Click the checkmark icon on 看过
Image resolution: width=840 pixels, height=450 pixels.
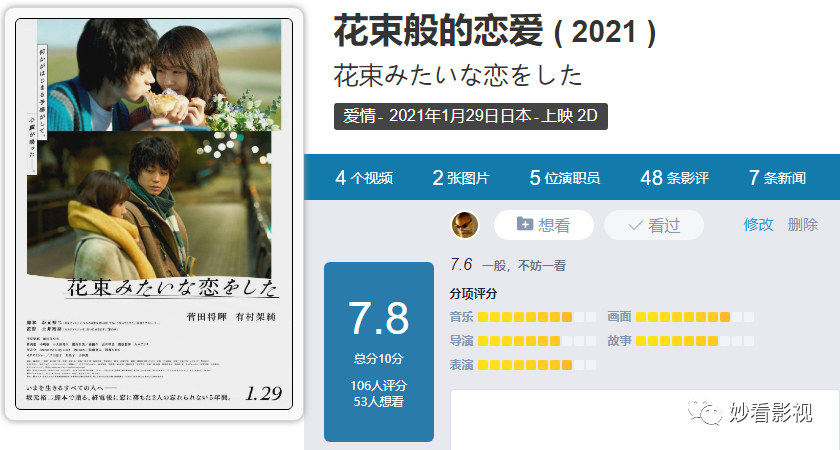635,226
